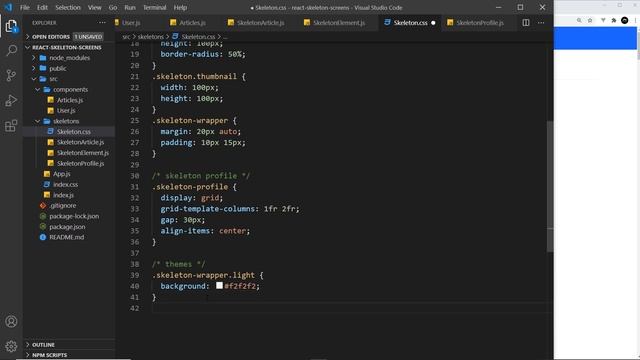640x360 pixels.
Task: Expand the Outline section
Action: [x=69, y=345]
